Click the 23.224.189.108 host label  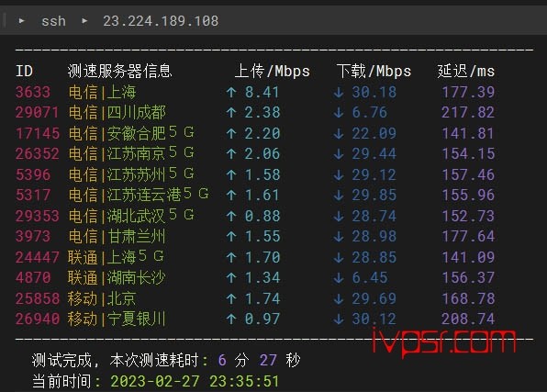pyautogui.click(x=161, y=21)
